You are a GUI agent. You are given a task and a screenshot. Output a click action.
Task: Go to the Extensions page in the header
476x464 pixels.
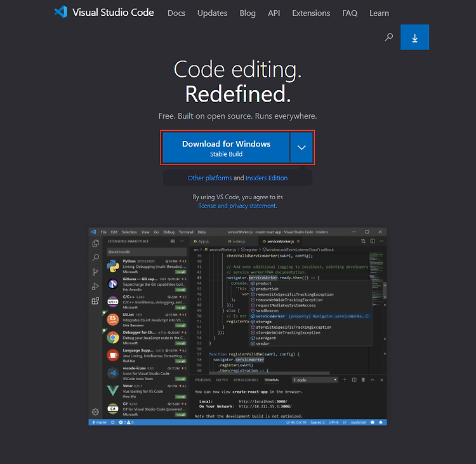click(311, 13)
